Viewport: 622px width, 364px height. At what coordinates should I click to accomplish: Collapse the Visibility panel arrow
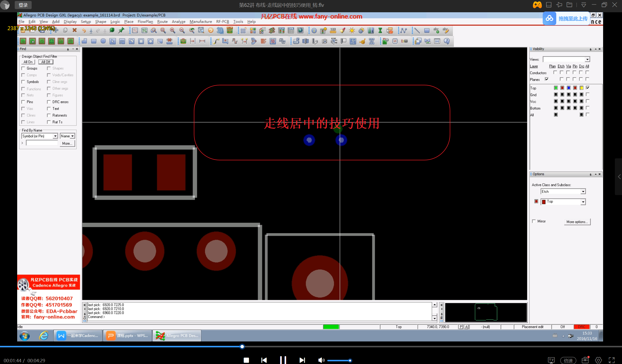pyautogui.click(x=596, y=49)
